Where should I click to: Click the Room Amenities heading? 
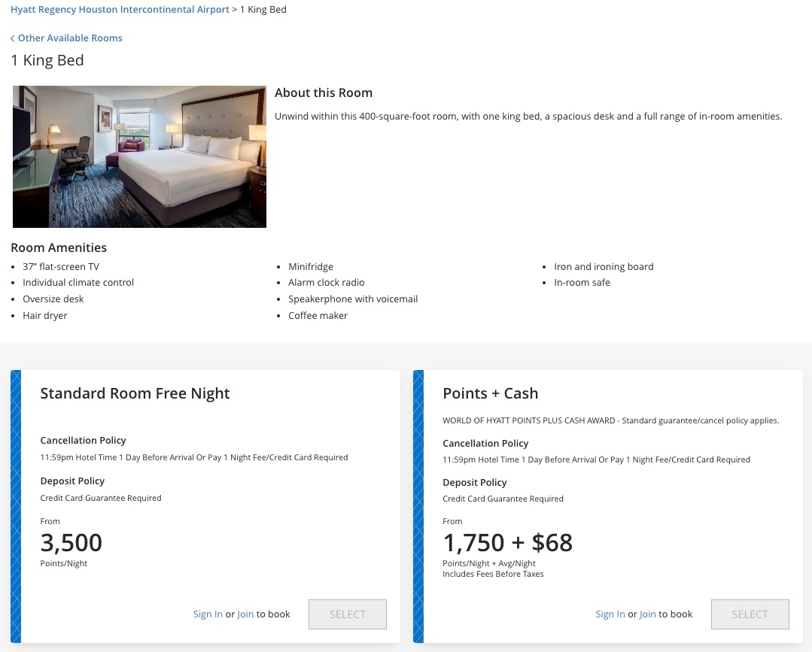click(59, 247)
